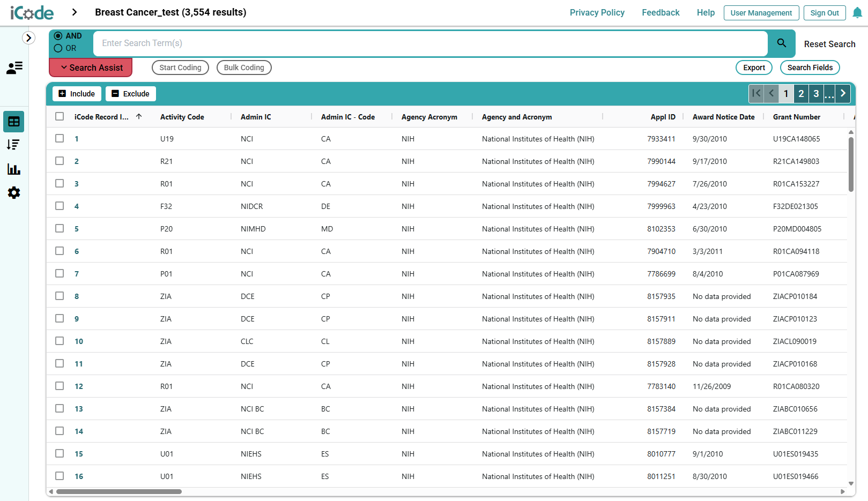Viewport: 868px width, 501px height.
Task: Click grant number U19CA148065
Action: tap(797, 139)
